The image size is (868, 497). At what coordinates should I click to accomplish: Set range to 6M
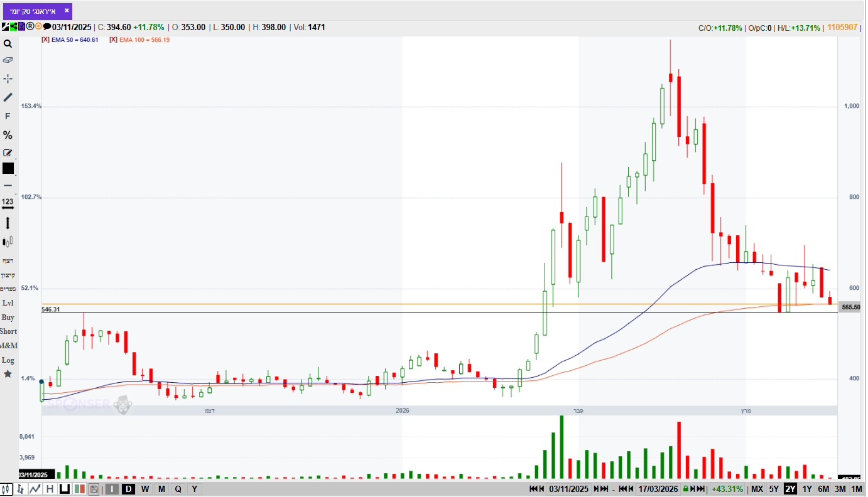(823, 489)
